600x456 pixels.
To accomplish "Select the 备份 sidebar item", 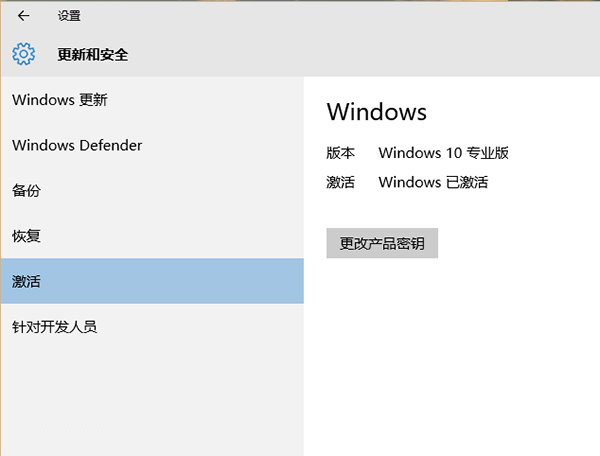I will [152, 191].
